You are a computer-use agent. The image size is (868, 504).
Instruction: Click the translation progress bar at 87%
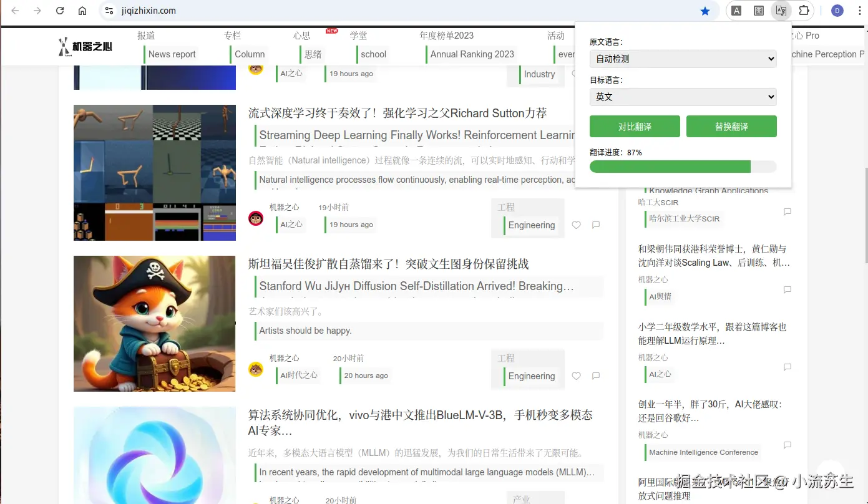[x=683, y=166]
